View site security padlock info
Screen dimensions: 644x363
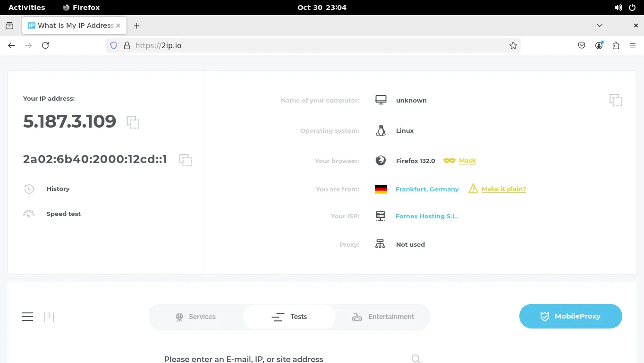point(127,45)
